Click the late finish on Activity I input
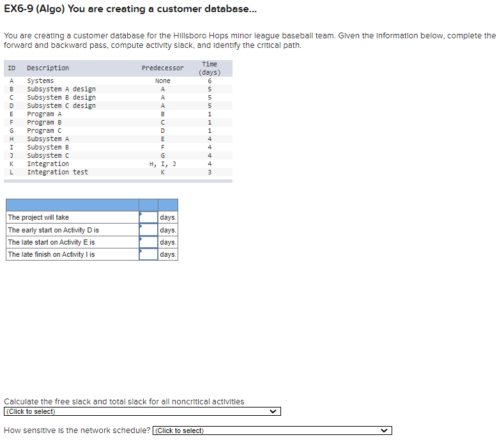The width and height of the screenshot is (504, 442). coord(148,254)
